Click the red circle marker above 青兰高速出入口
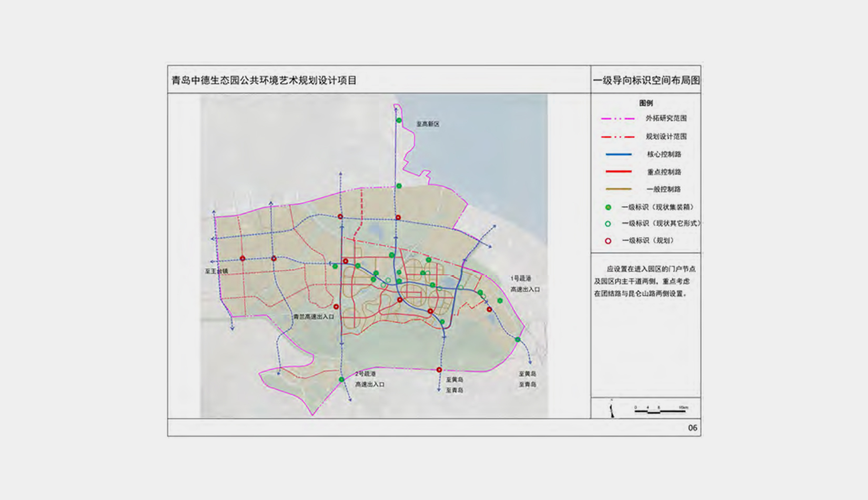Screen dimensions: 868x500 (x=336, y=307)
